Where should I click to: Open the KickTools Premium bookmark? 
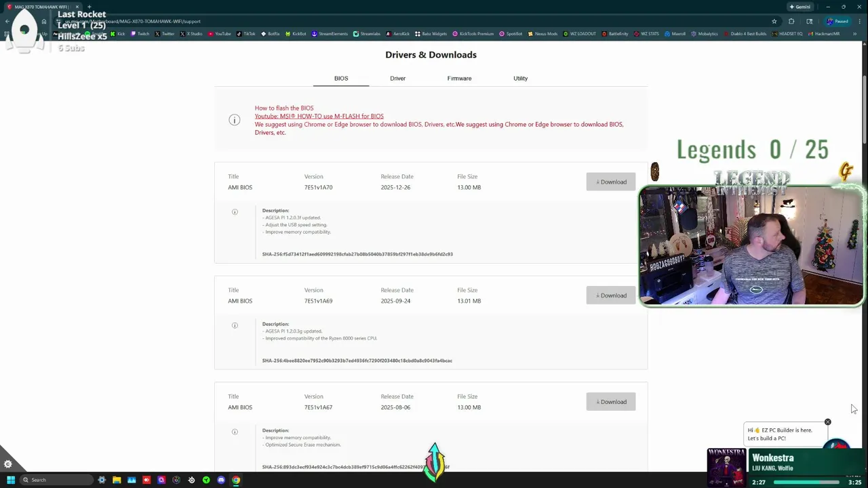coord(473,34)
